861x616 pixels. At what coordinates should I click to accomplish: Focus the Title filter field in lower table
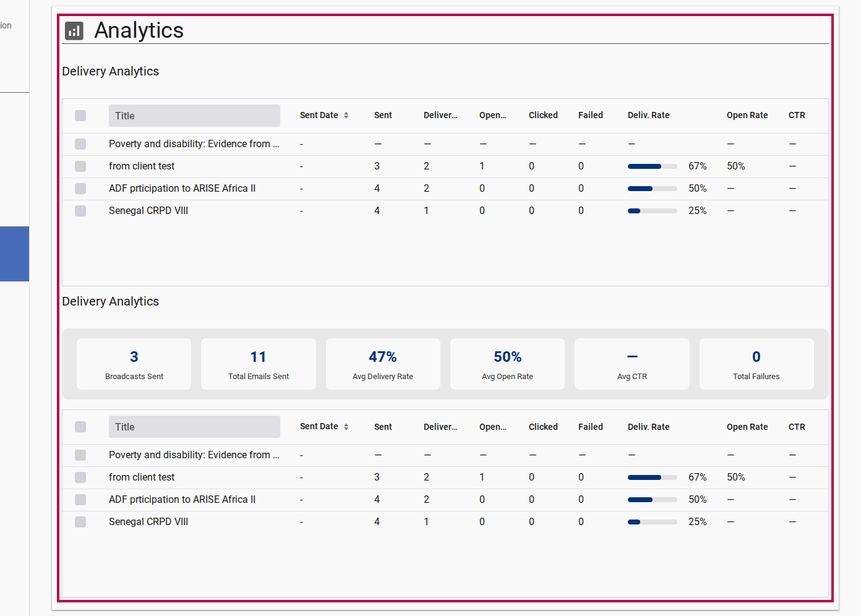tap(194, 427)
